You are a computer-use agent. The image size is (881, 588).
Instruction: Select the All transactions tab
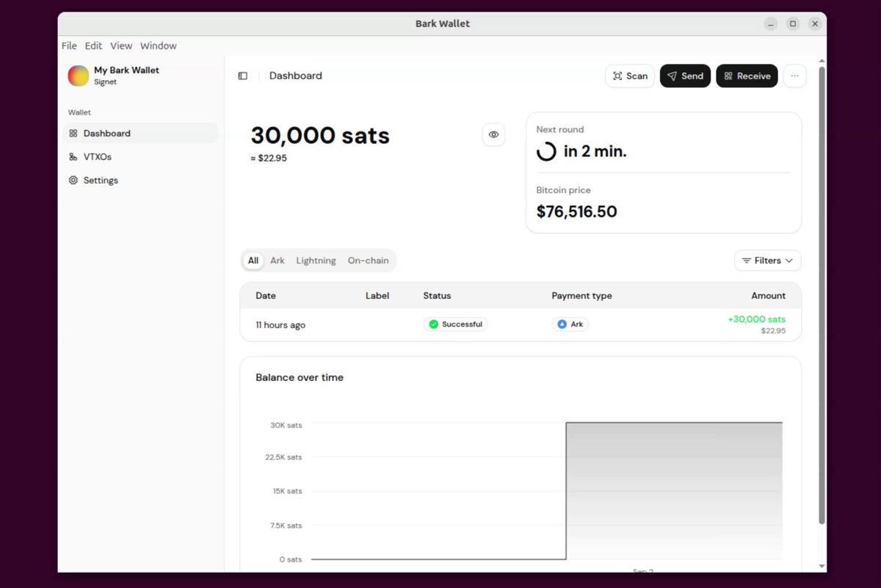[253, 261]
